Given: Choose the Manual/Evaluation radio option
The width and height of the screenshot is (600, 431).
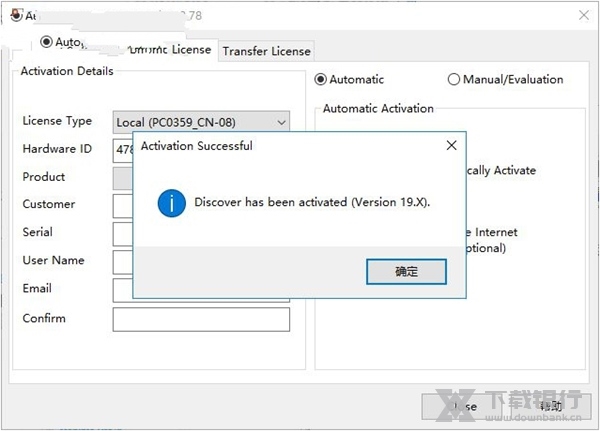Looking at the screenshot, I should point(454,79).
